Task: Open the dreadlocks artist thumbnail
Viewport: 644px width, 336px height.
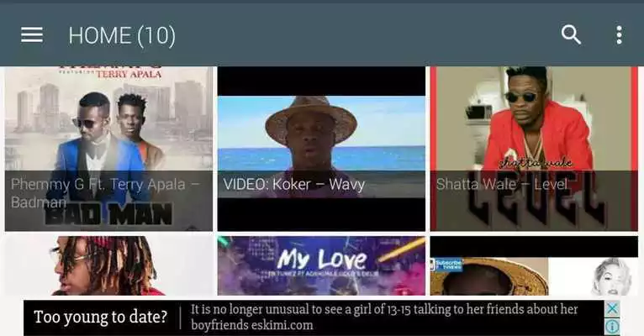Action: 108,265
